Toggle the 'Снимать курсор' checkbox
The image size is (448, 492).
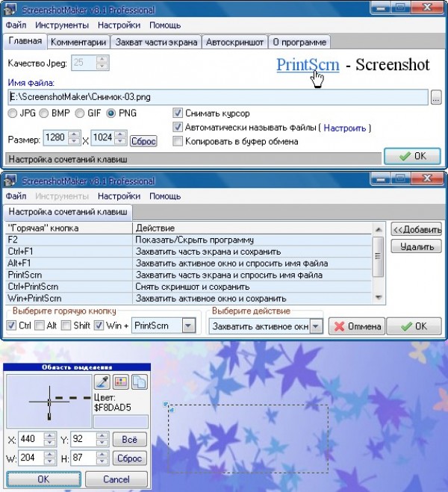(178, 113)
